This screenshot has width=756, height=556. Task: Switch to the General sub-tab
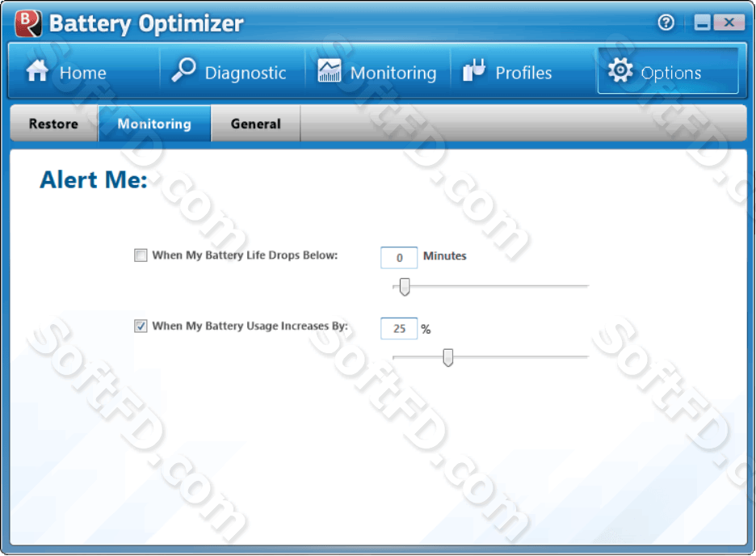(x=255, y=124)
